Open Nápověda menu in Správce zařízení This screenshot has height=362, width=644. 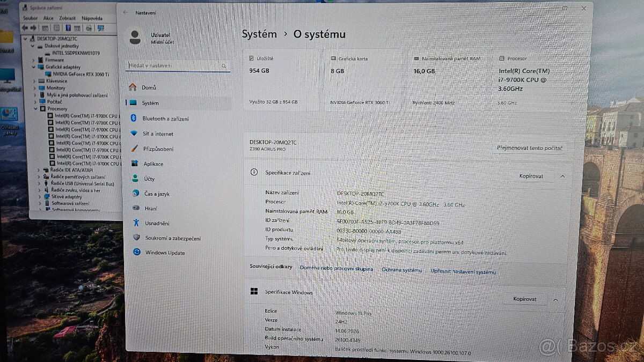(92, 18)
